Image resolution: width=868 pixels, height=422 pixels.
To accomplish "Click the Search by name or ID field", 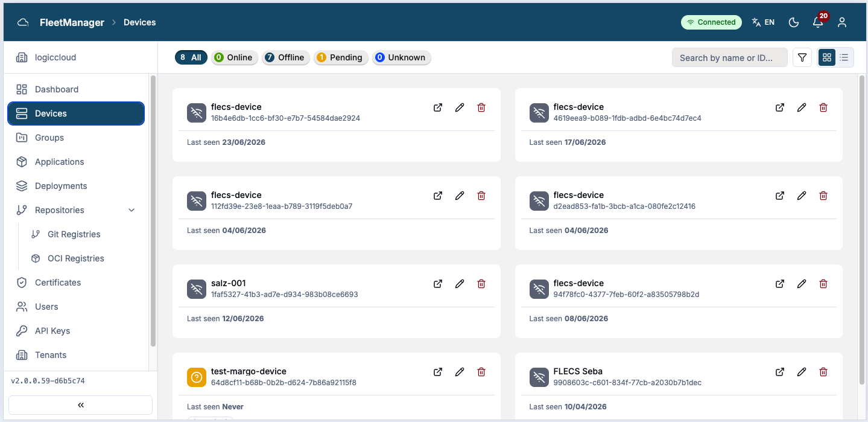I will pyautogui.click(x=730, y=57).
